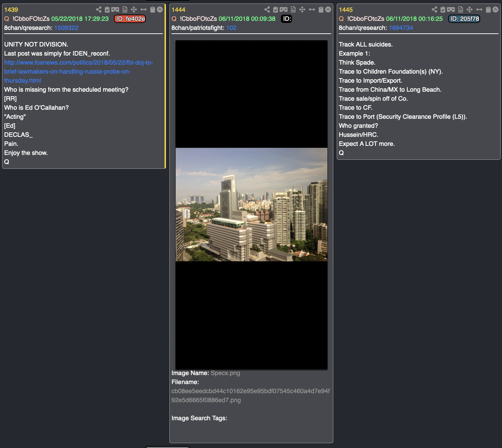Click the red ID: fe402e badge
The height and width of the screenshot is (448, 502).
[x=130, y=19]
